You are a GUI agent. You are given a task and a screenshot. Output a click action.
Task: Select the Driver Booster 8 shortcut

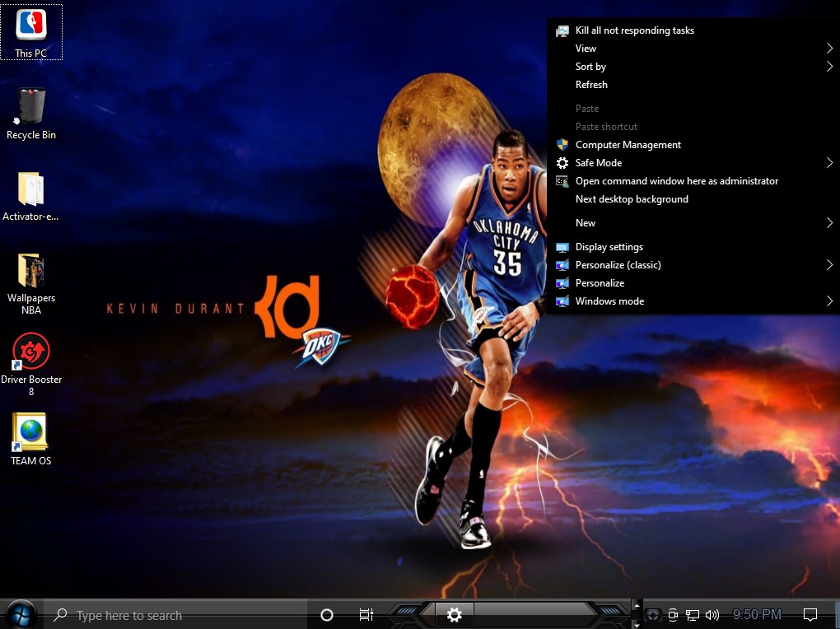tap(31, 365)
